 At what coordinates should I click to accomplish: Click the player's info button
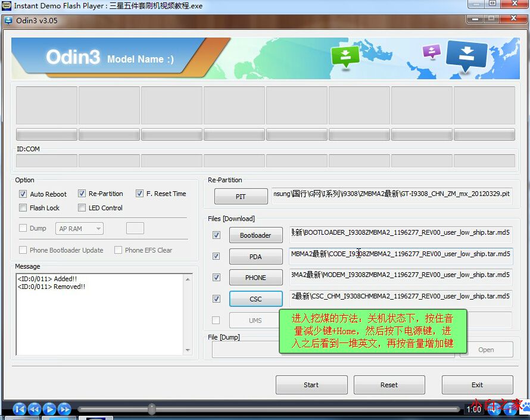511,410
